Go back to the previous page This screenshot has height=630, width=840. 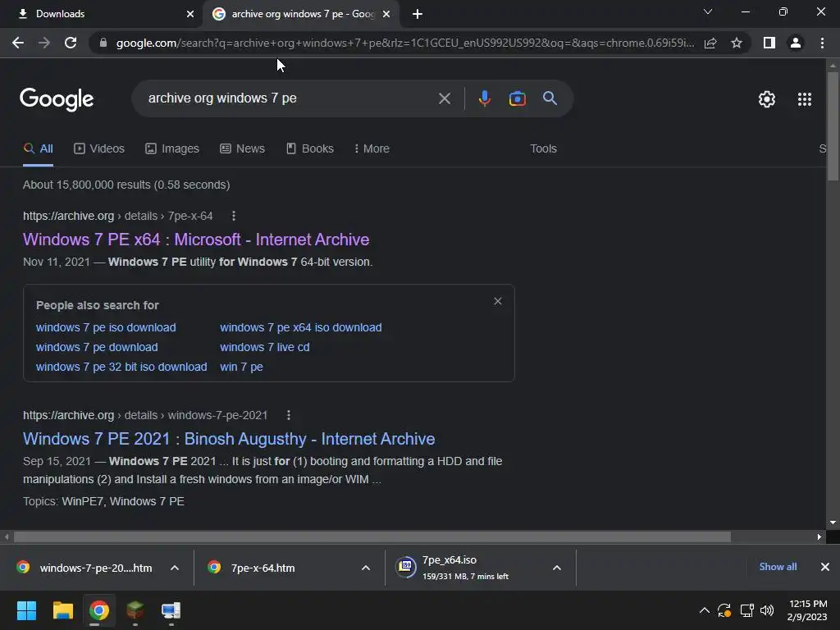click(x=18, y=43)
